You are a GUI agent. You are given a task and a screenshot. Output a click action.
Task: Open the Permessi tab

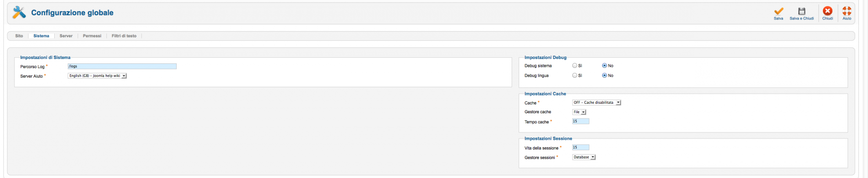pos(92,36)
